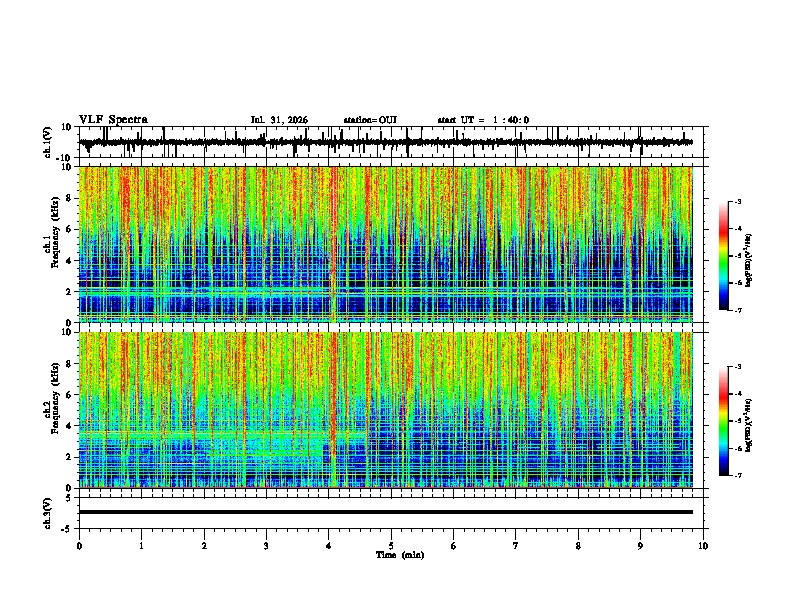
Task: Click the "ch.3(V)" axis label
Action: [x=48, y=514]
